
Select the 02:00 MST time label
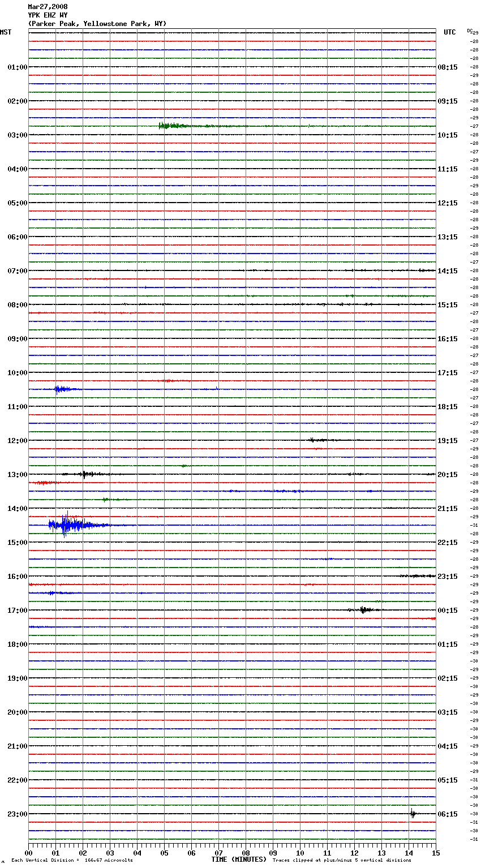[18, 101]
